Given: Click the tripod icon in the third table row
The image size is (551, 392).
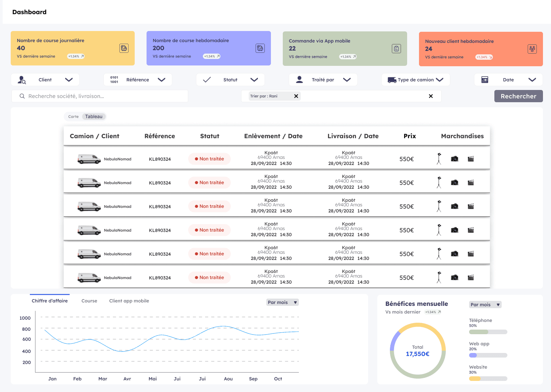Looking at the screenshot, I should 439,206.
